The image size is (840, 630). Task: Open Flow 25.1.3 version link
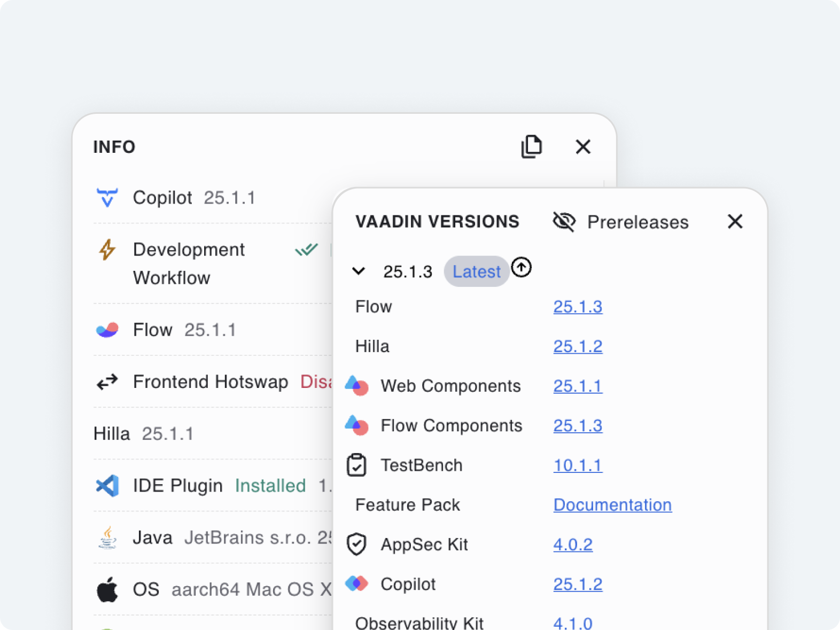578,307
